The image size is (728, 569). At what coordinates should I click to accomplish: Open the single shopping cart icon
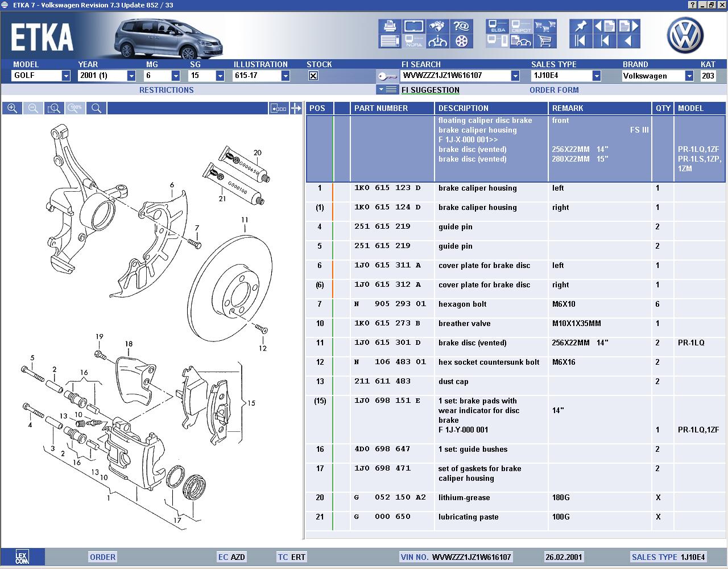coord(545,41)
